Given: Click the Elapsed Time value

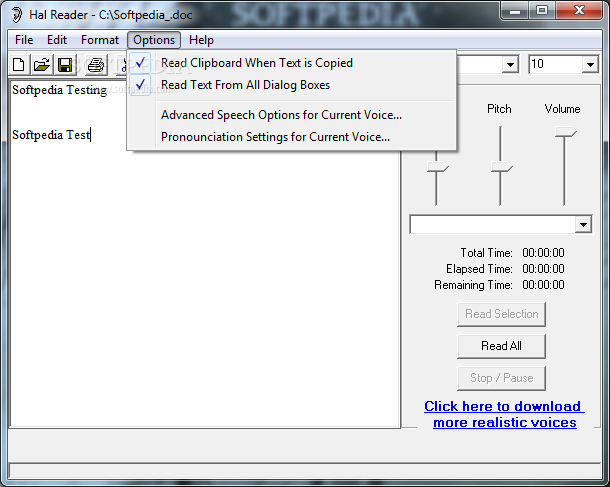Looking at the screenshot, I should pos(543,269).
